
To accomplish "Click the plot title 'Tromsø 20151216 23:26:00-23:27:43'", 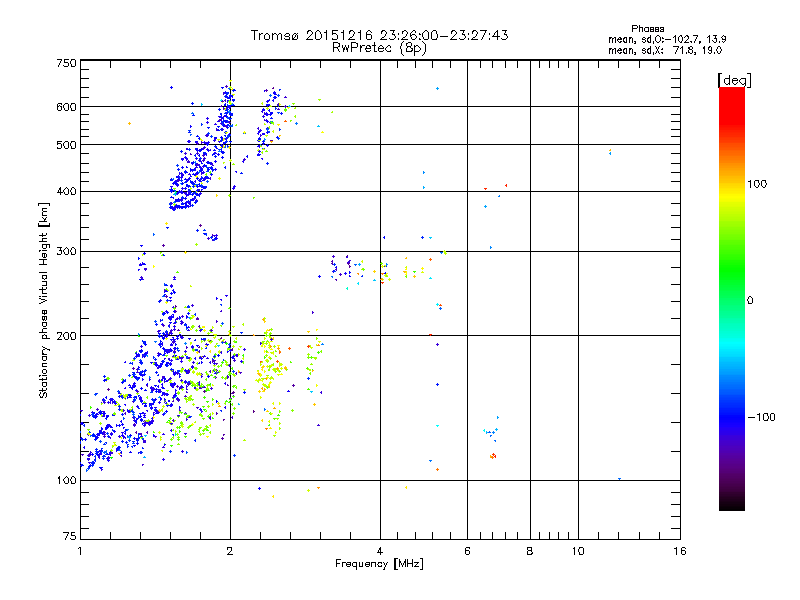I will click(379, 35).
